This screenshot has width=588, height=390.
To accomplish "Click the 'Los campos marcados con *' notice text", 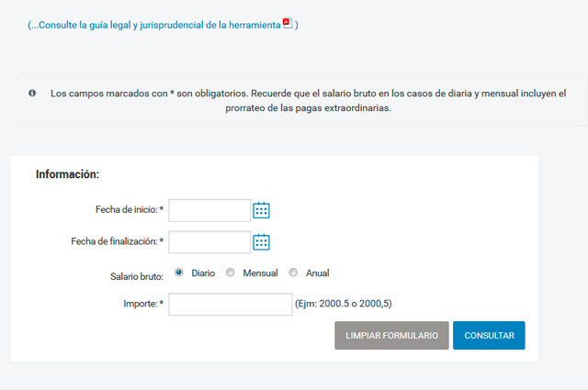I will click(x=309, y=100).
